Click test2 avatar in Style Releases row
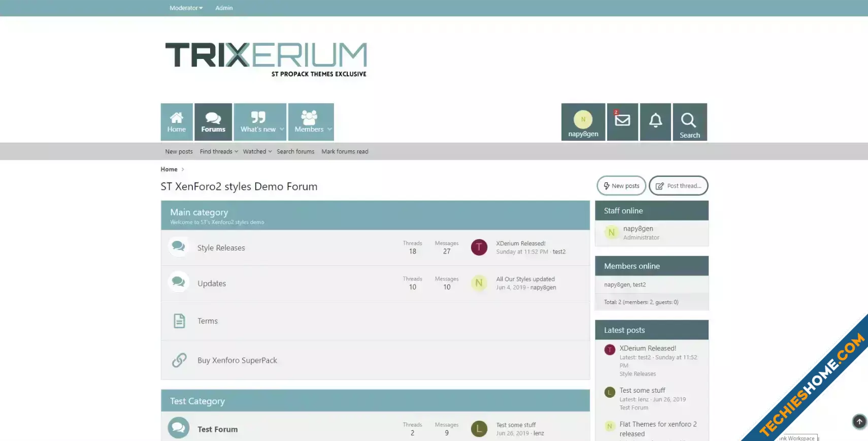868x441 pixels. (479, 247)
